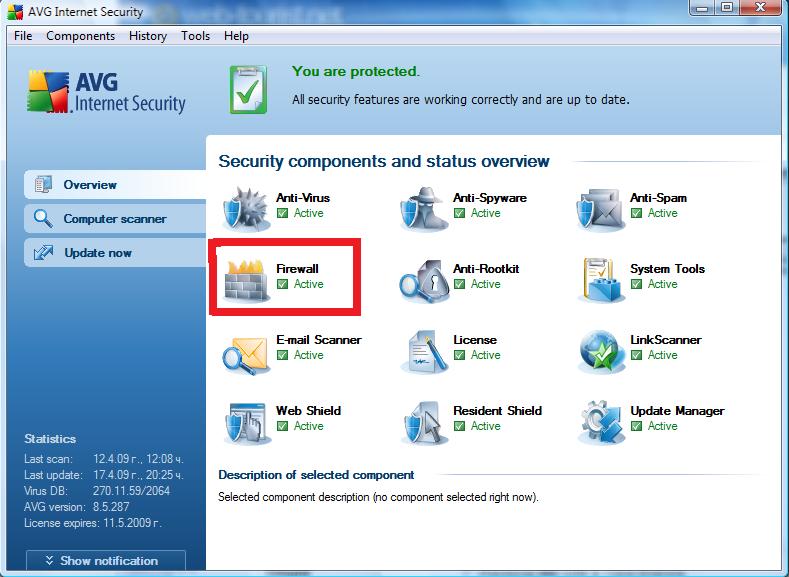Click the Overview sidebar icon

(x=43, y=185)
